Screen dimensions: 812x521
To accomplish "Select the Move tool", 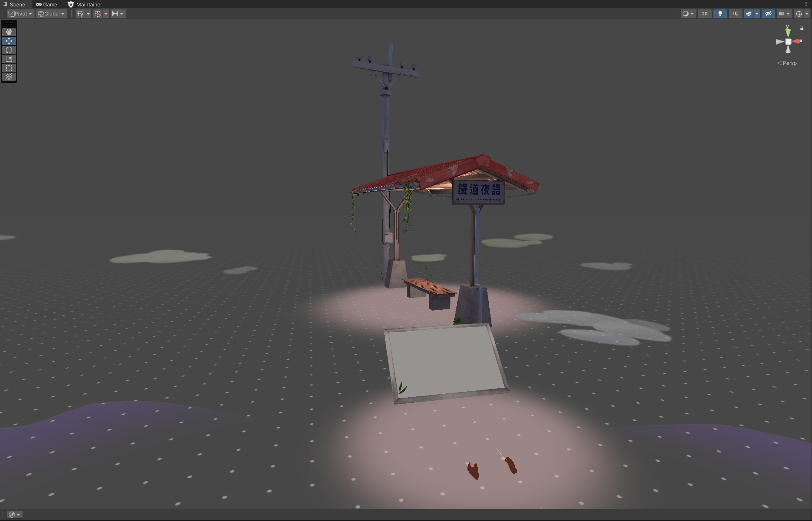I will (9, 41).
